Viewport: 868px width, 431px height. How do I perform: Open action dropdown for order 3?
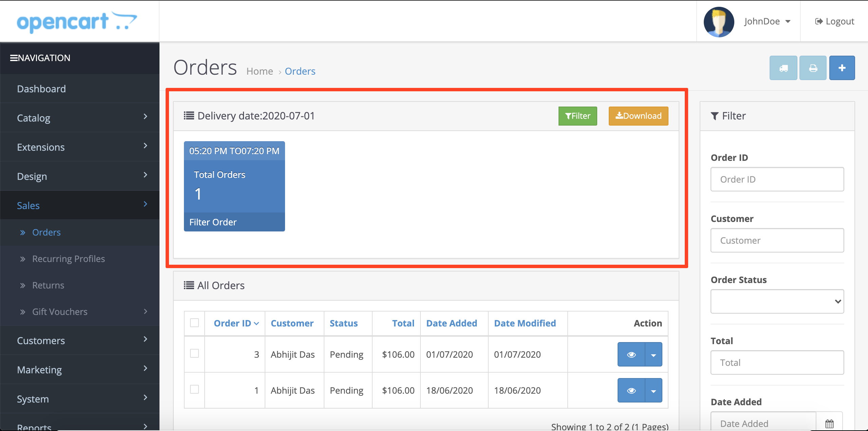coord(654,355)
